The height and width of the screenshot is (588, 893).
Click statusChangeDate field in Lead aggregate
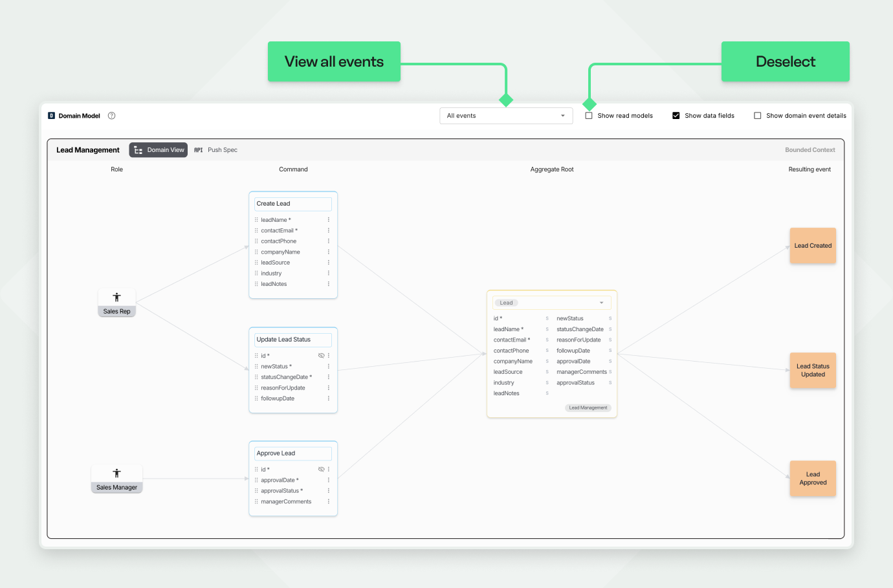click(x=580, y=329)
